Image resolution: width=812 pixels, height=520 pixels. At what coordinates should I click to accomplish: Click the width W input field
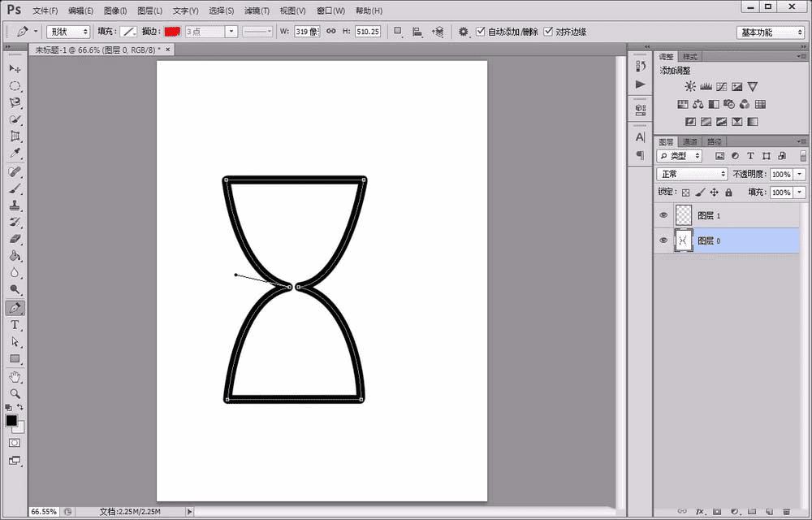(x=305, y=32)
